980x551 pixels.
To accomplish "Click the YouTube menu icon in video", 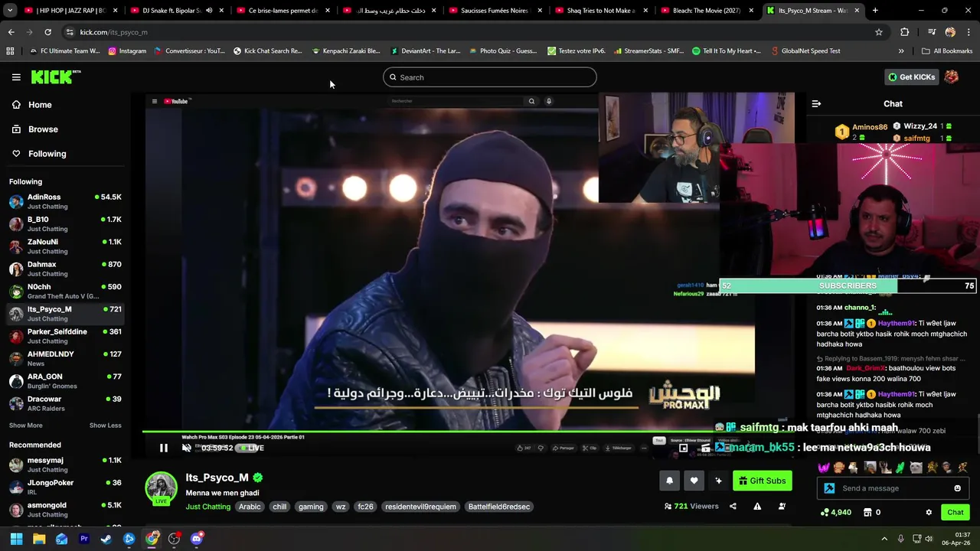I will click(154, 101).
